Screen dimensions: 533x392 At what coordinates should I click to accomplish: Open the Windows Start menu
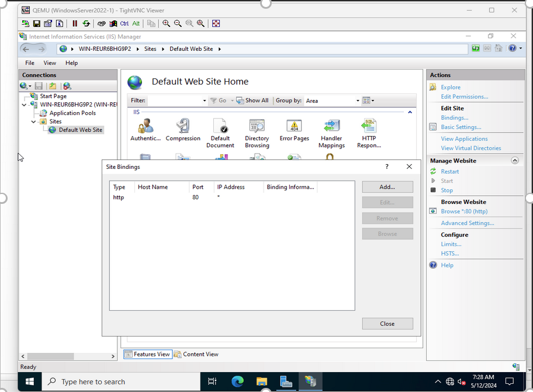(x=30, y=382)
